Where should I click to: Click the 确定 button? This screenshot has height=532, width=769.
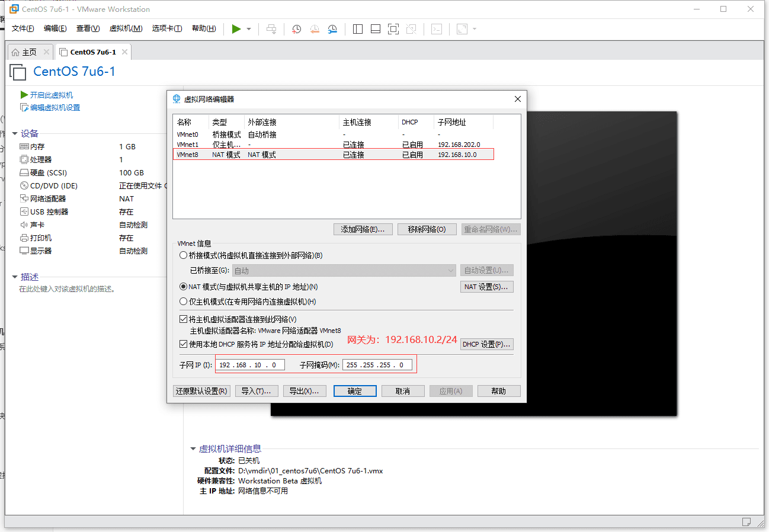[x=355, y=391]
